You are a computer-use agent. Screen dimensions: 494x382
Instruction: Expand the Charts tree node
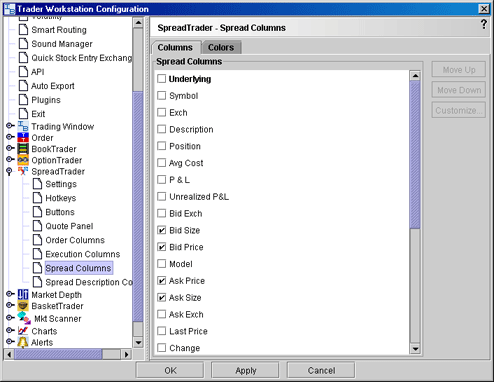[x=10, y=330]
